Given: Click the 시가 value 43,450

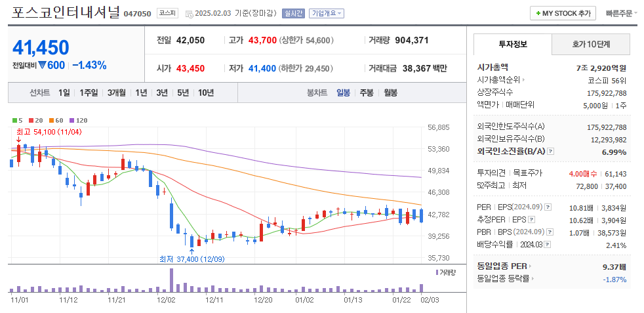Looking at the screenshot, I should tap(190, 69).
